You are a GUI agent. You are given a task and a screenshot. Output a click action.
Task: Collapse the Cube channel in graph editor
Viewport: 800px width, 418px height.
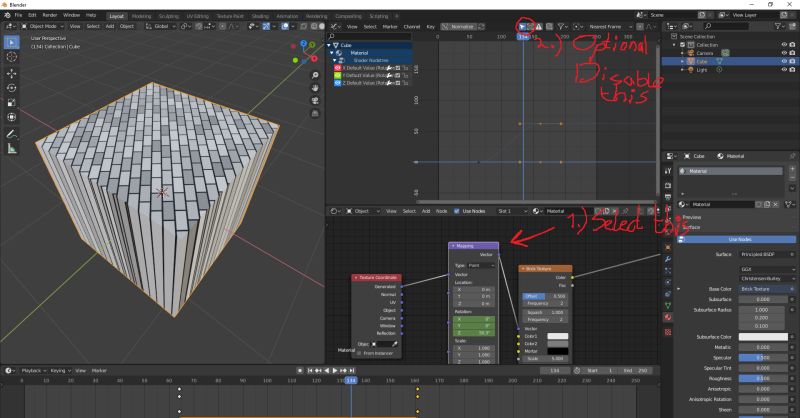point(329,45)
